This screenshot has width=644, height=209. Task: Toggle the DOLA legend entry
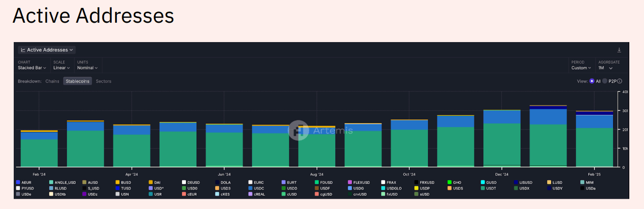[x=223, y=182]
